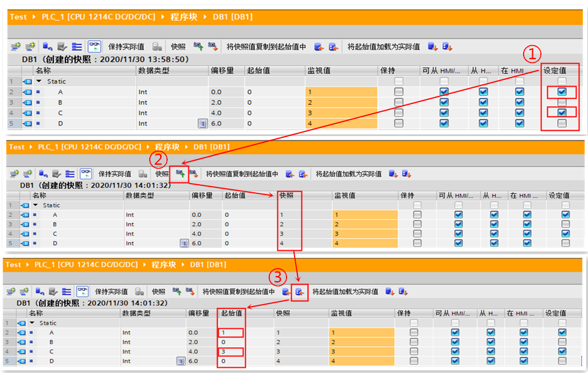Select red-boxed start value cell showing 3 for C
The width and height of the screenshot is (588, 373).
(231, 352)
